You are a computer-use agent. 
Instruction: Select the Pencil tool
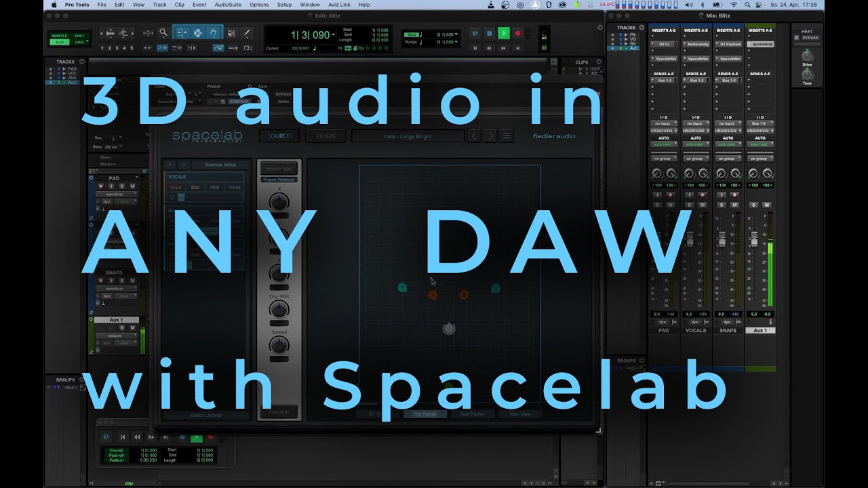pos(248,33)
